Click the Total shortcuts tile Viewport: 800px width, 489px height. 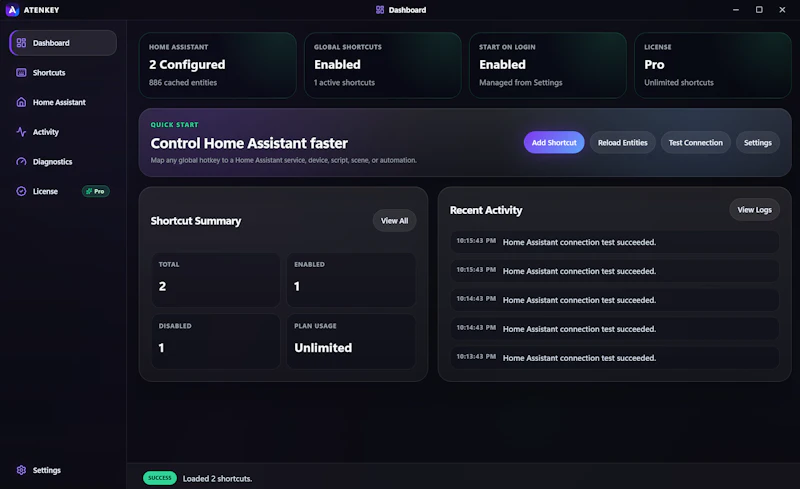[x=216, y=280]
